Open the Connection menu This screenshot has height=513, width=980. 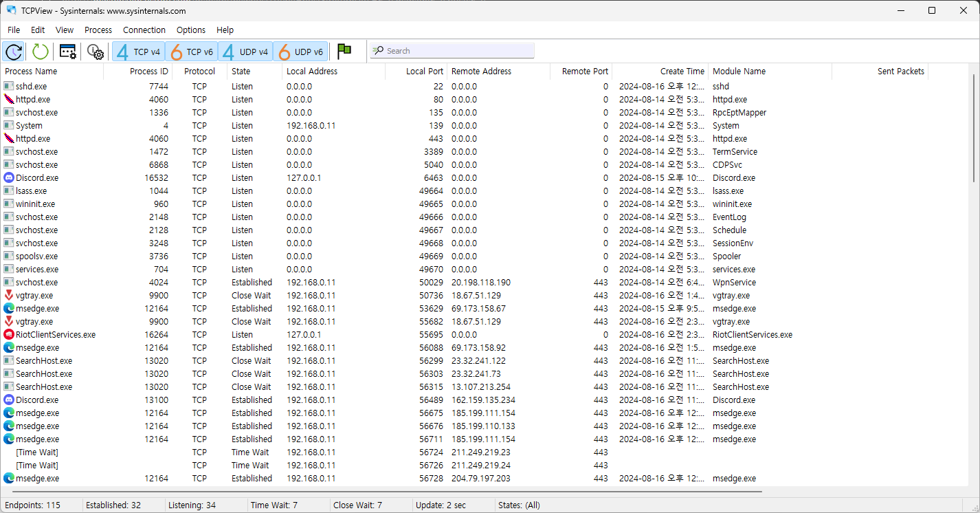tap(144, 30)
